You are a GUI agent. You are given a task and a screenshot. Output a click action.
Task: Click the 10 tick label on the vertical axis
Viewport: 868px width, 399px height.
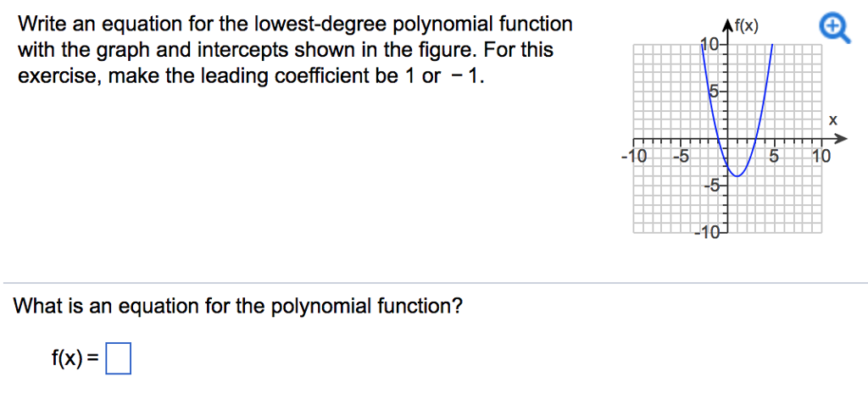[x=709, y=44]
